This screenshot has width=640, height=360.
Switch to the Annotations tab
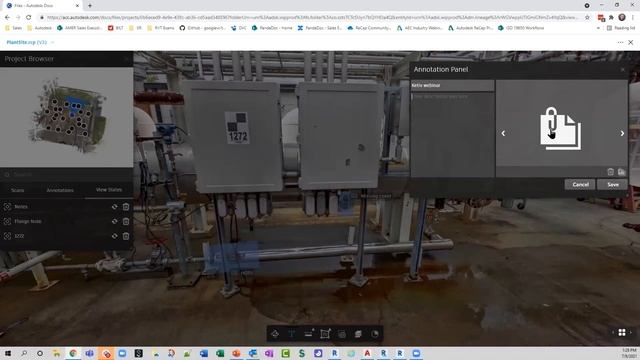[60, 190]
